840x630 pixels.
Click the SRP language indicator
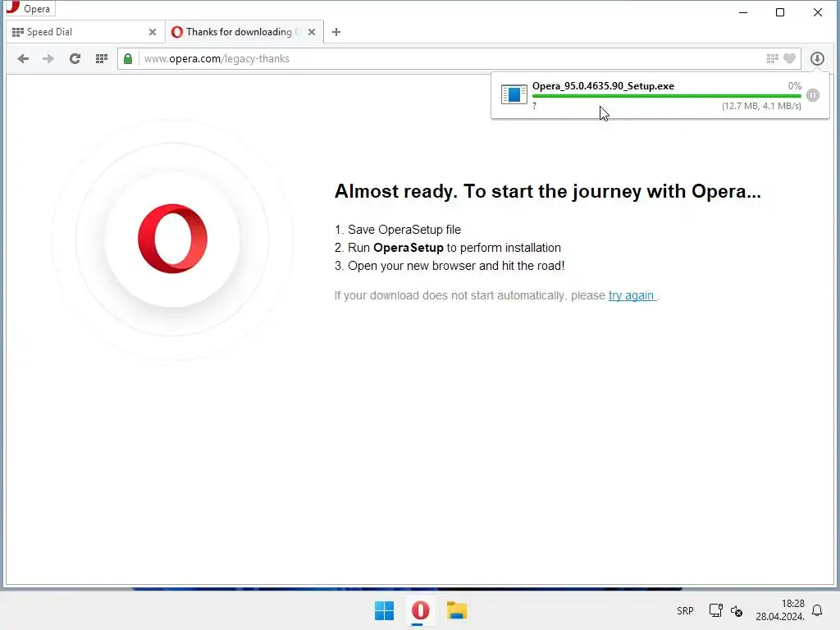coord(685,610)
